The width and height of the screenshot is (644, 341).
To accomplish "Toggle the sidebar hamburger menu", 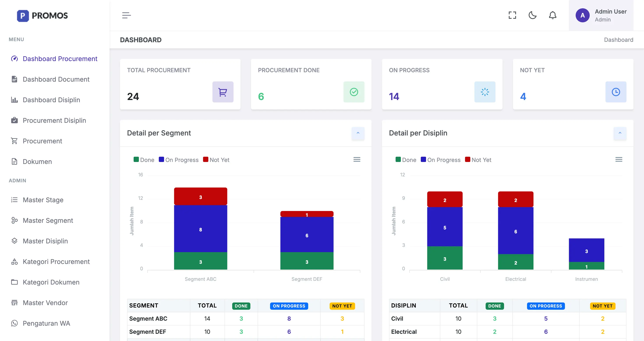I will point(126,15).
